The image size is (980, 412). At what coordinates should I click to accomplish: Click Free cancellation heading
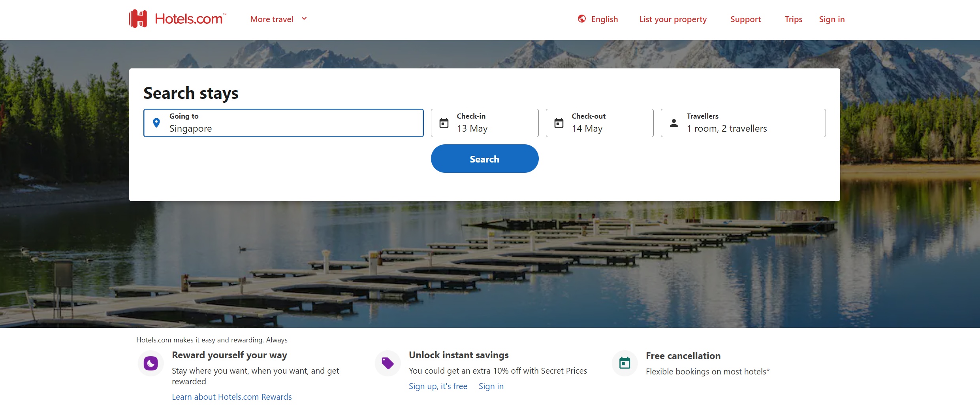[x=683, y=356]
